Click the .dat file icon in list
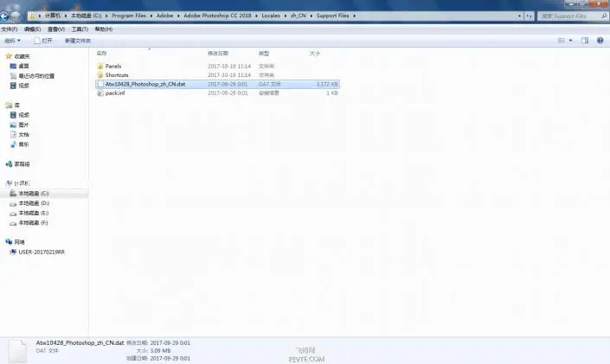Screen dimensions: 610x364 tap(100, 84)
